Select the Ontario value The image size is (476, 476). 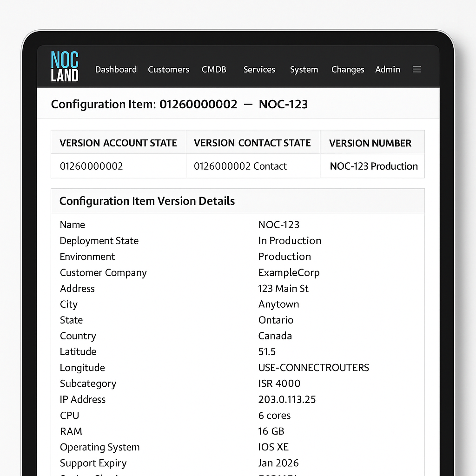coord(276,320)
